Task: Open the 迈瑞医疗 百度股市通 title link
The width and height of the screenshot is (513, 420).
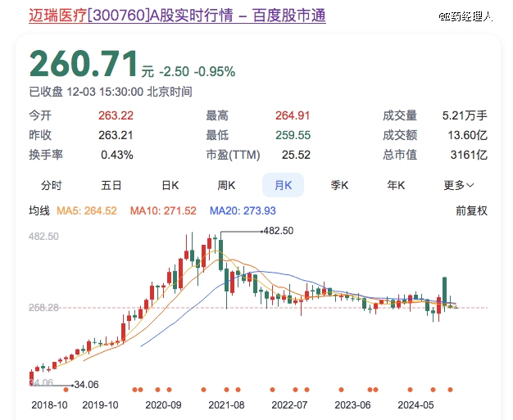Action: [177, 16]
